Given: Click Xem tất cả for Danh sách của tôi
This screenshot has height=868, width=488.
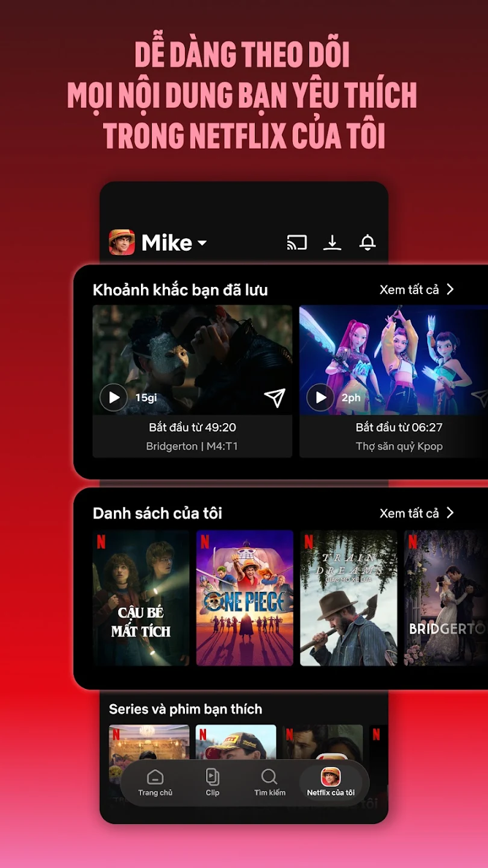Looking at the screenshot, I should 417,513.
